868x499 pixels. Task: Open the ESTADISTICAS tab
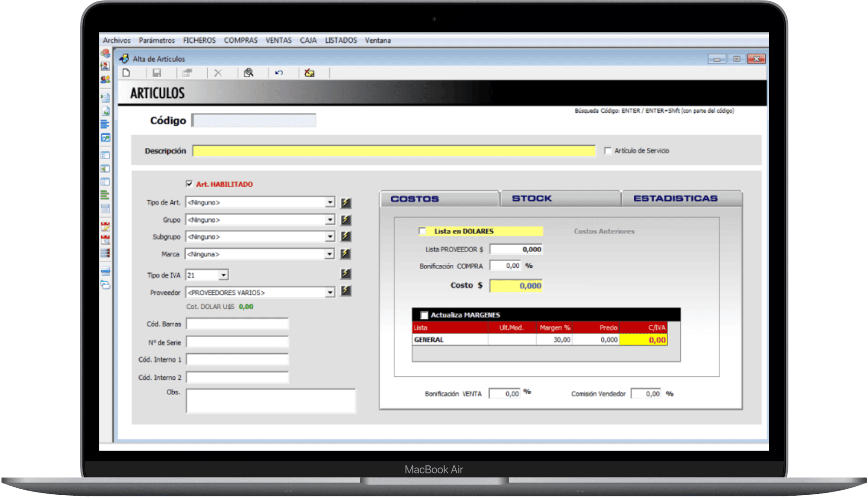click(x=675, y=198)
